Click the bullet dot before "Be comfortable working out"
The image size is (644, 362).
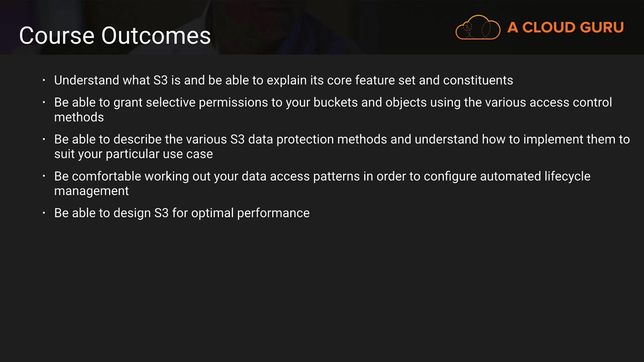coord(44,176)
